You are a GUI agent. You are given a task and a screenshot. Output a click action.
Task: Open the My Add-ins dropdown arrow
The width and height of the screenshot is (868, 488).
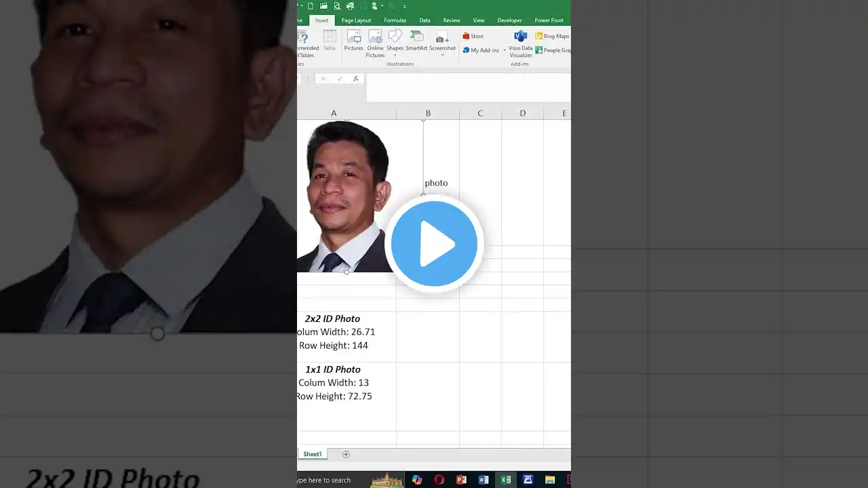505,51
